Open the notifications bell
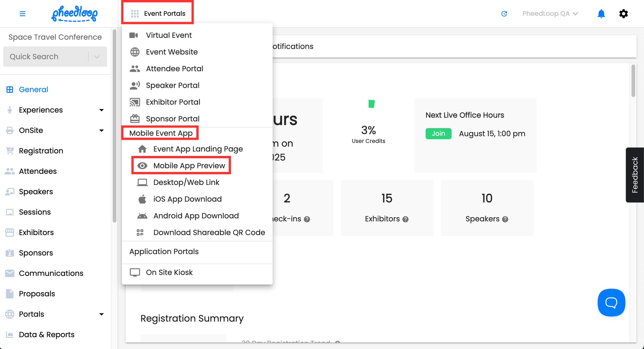644x349 pixels. pyautogui.click(x=601, y=13)
